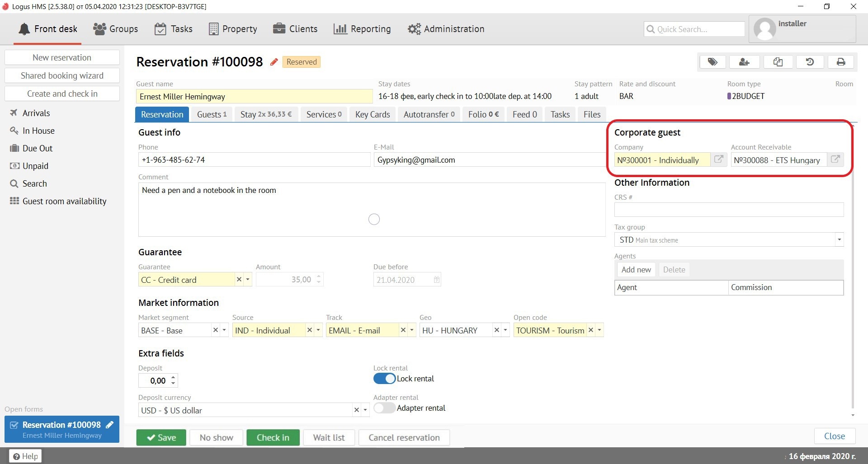Click the tag icon in reservation toolbar
868x464 pixels.
point(712,62)
